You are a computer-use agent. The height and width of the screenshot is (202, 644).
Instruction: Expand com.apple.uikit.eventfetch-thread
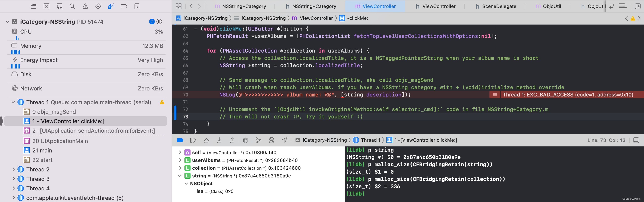point(14,198)
